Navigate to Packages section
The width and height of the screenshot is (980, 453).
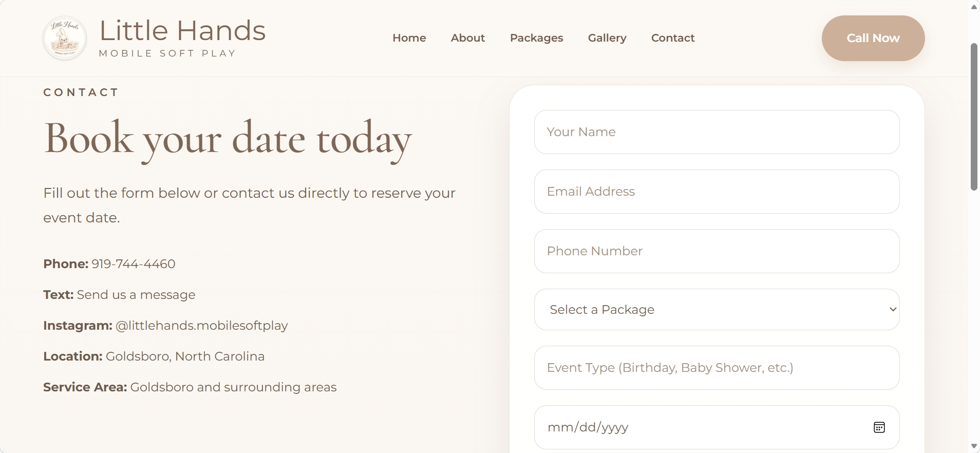click(x=536, y=38)
